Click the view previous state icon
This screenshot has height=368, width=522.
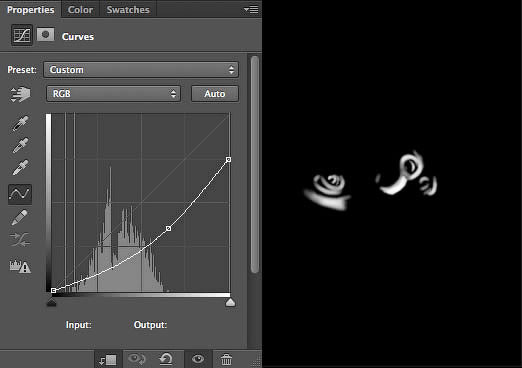(x=137, y=359)
